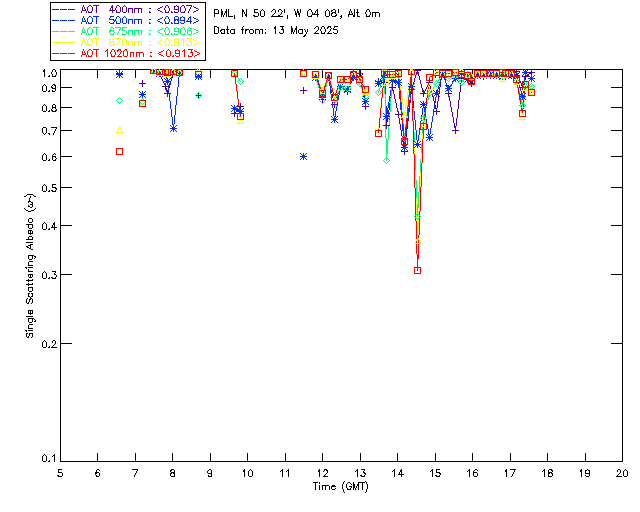Screen dimensions: 640x512
Task: Click the x-axis tick label 14
Action: click(398, 473)
